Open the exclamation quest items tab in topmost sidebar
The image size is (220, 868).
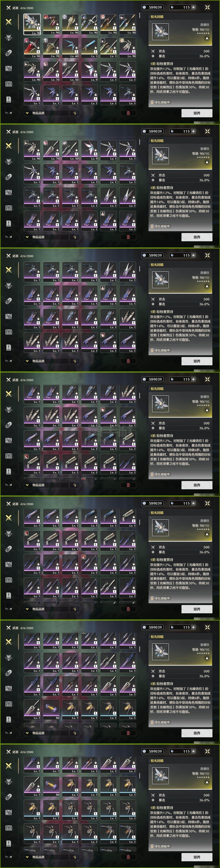(9, 99)
